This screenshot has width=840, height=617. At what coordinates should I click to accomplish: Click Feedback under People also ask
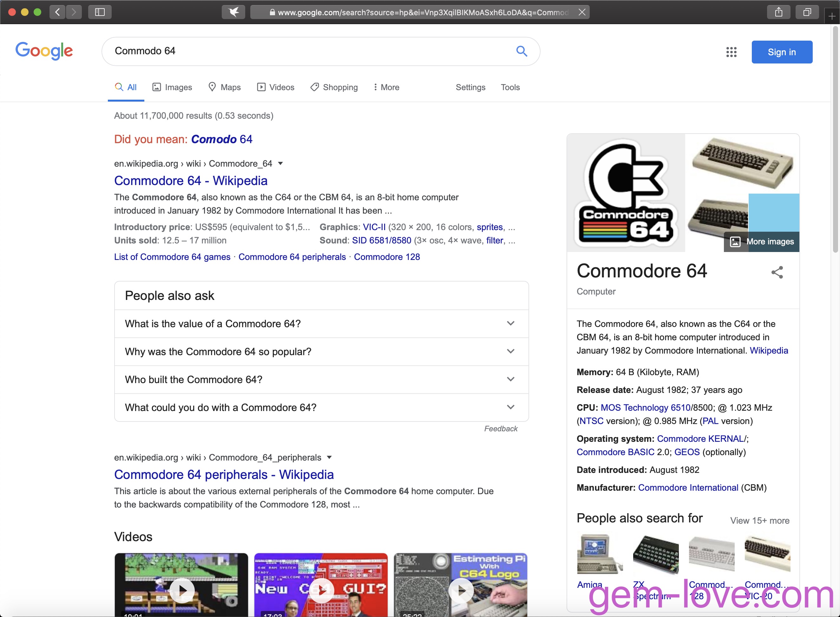(501, 429)
